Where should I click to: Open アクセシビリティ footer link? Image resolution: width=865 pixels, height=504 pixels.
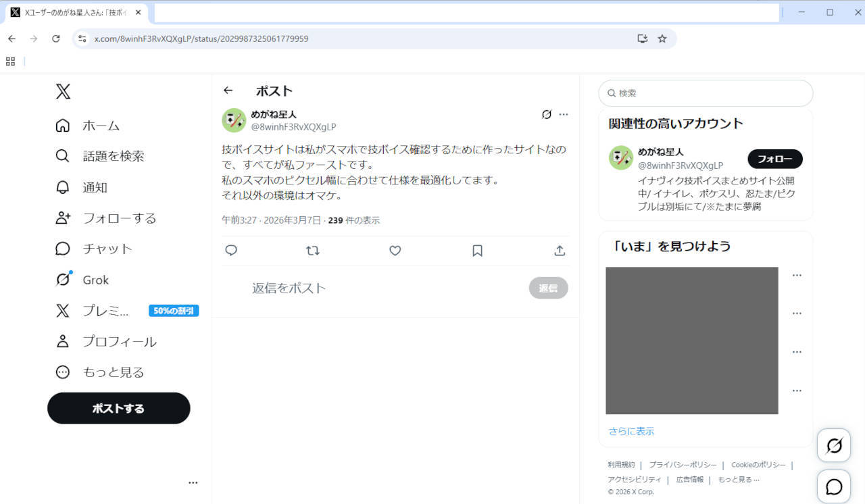point(635,480)
